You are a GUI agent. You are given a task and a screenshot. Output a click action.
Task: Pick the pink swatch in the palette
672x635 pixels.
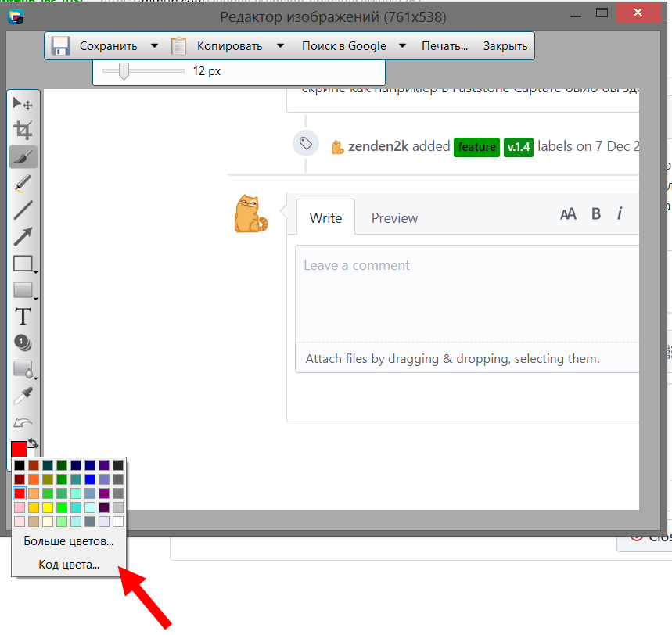(x=20, y=508)
